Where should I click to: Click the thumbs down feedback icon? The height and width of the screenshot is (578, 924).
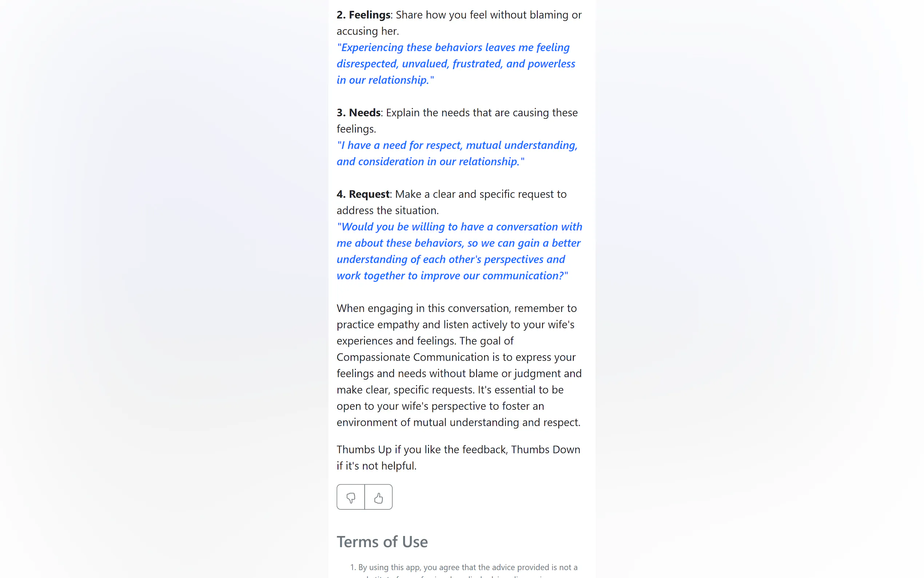(x=350, y=497)
